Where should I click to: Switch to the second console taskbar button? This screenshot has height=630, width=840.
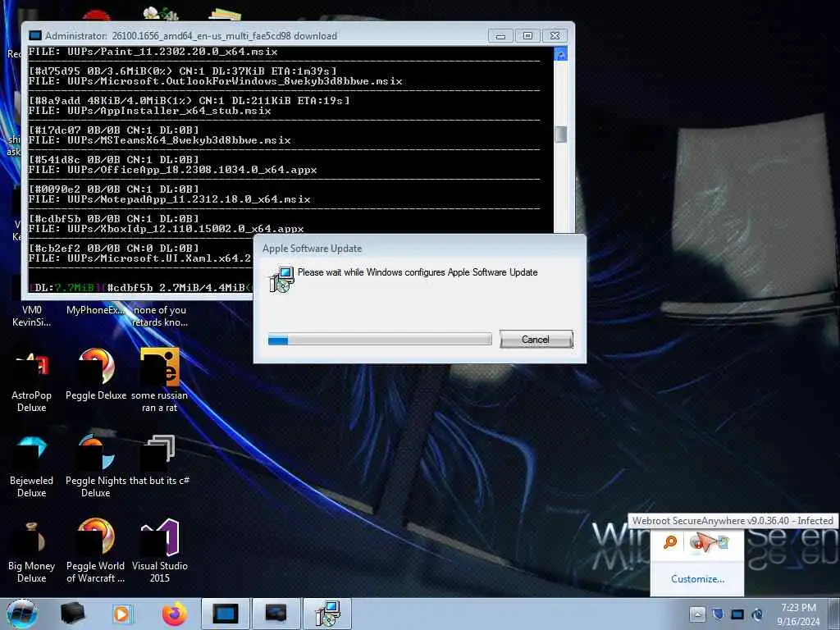coord(276,614)
